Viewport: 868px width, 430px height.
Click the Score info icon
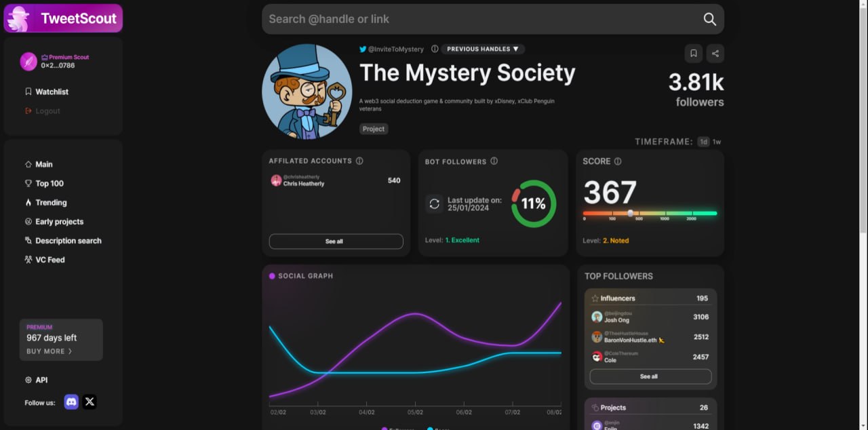pyautogui.click(x=618, y=161)
